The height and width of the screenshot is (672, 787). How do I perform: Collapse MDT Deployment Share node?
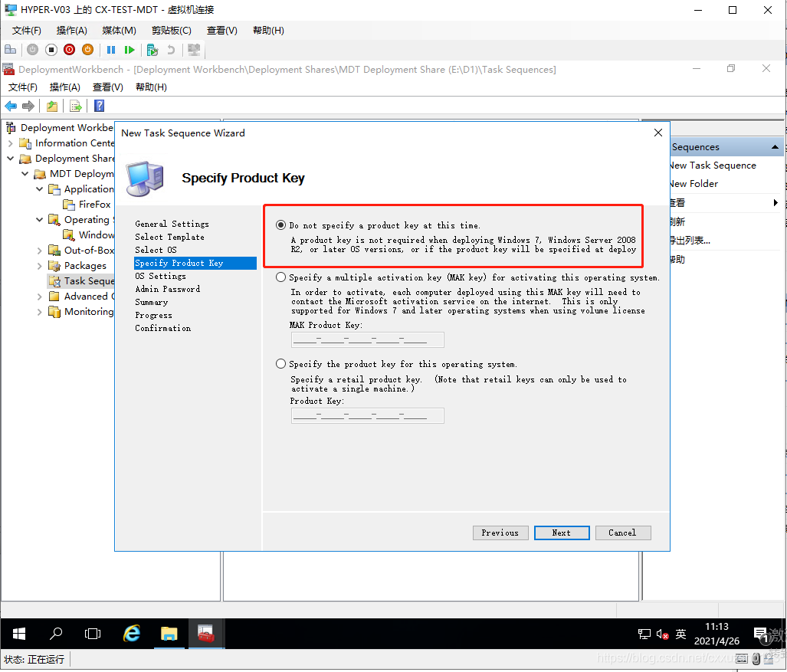coord(25,174)
